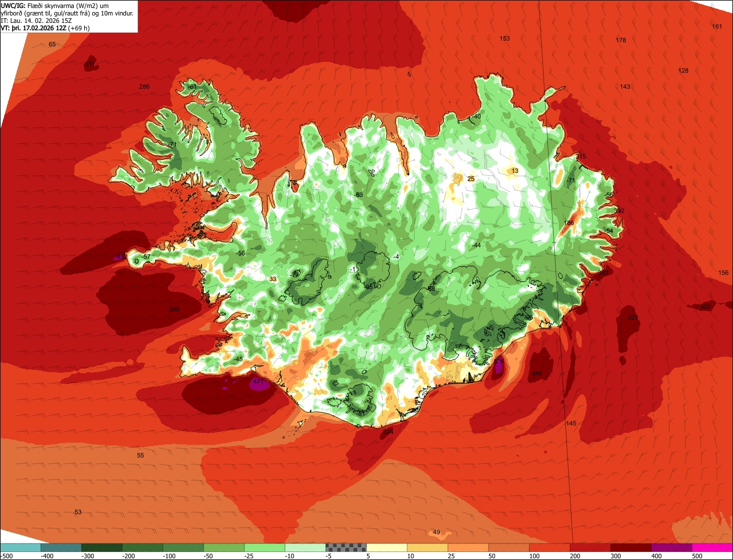Click the value '143' northeast of Iceland
The image size is (733, 560).
(625, 86)
